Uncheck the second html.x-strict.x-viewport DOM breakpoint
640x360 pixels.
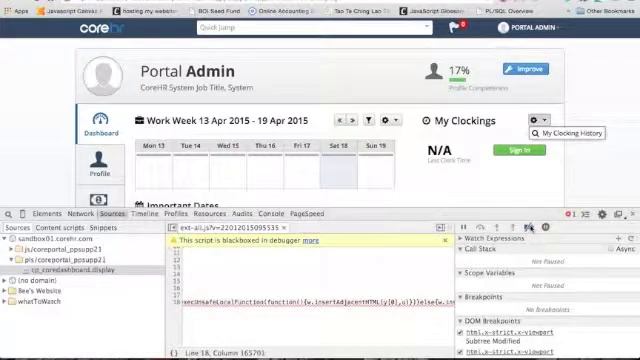pos(460,352)
